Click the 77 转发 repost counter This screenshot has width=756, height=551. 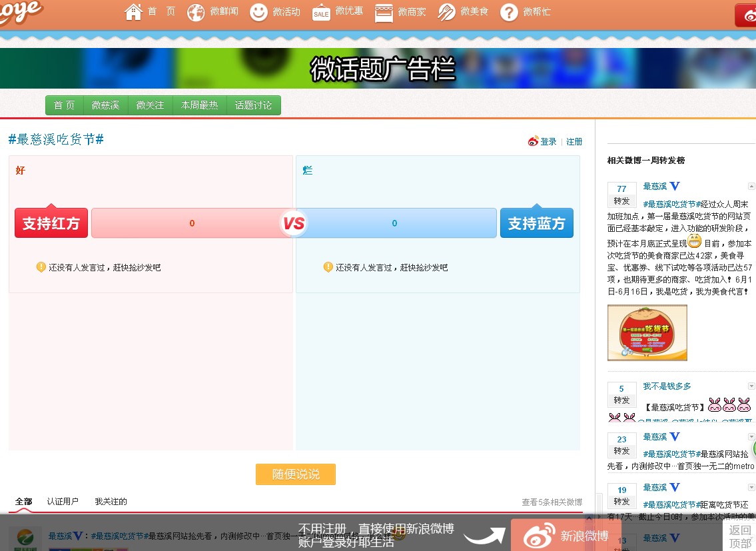click(x=622, y=195)
